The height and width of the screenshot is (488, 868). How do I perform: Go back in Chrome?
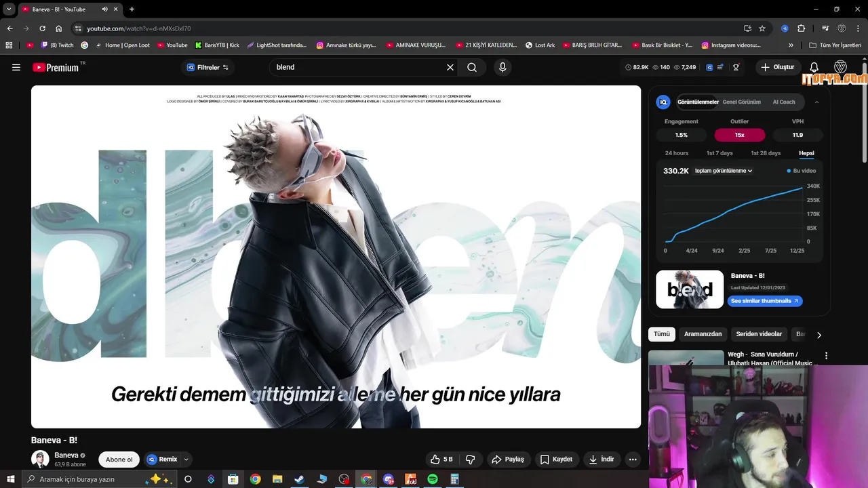9,28
